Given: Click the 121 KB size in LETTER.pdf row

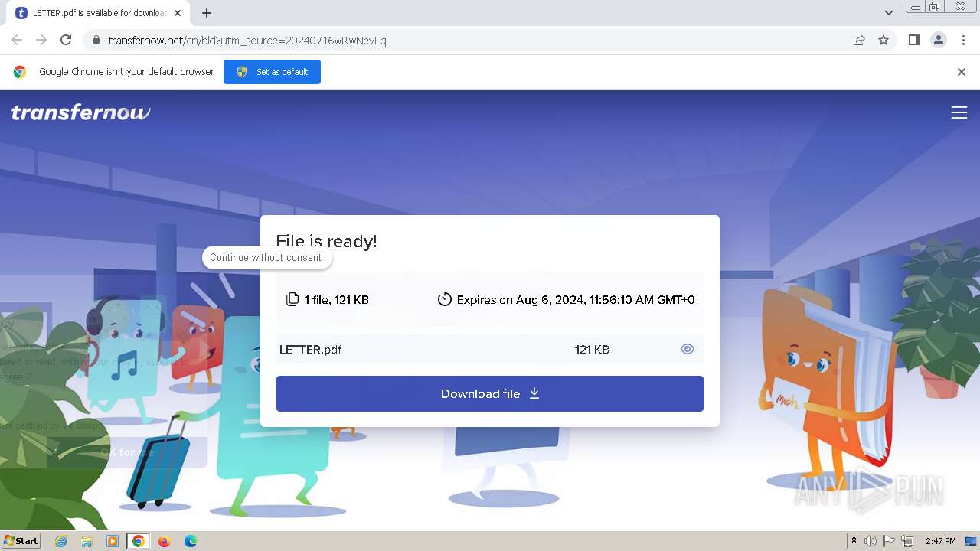Looking at the screenshot, I should (x=592, y=350).
